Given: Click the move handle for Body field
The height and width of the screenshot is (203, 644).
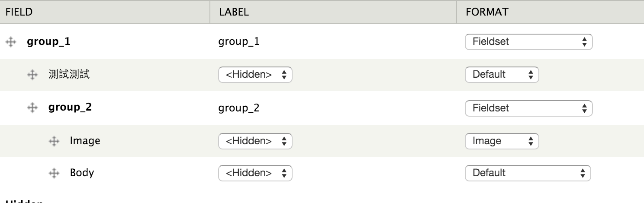Looking at the screenshot, I should click(x=54, y=173).
